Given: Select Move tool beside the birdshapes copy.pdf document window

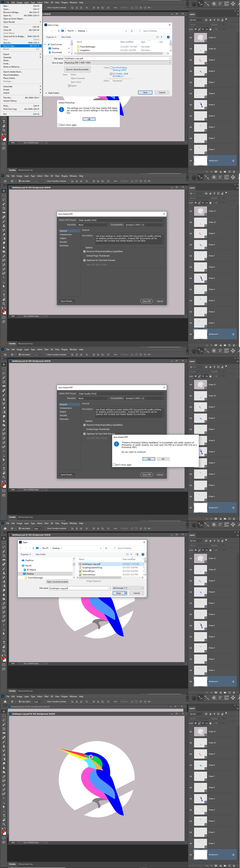Looking at the screenshot, I should [4, 711].
